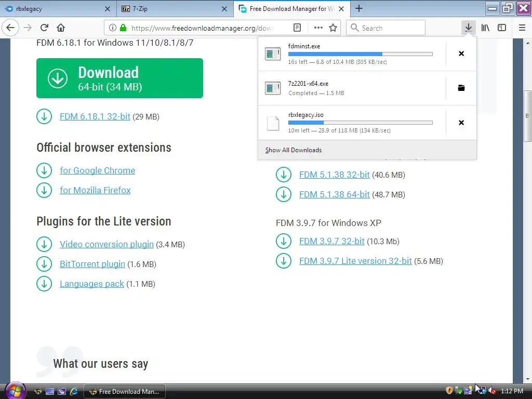Click the Search box in toolbar
This screenshot has height=399, width=532.
pos(385,28)
